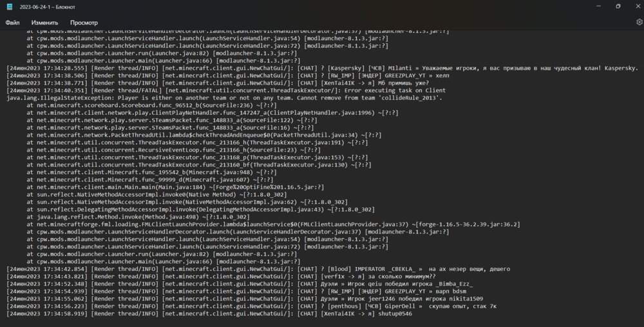Image resolution: width=644 pixels, height=327 pixels.
Task: Click the XenTai4IK 'Мб примишь уже?' line
Action: pyautogui.click(x=218, y=83)
